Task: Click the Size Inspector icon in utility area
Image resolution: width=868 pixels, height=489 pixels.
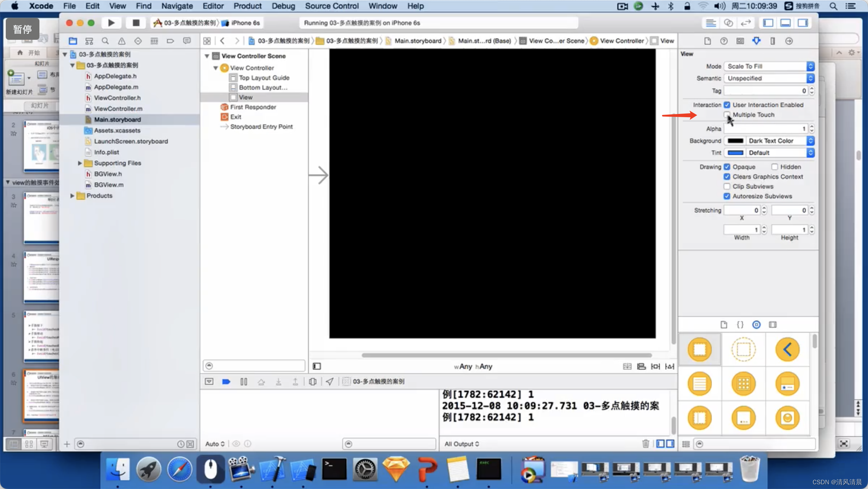Action: (773, 41)
